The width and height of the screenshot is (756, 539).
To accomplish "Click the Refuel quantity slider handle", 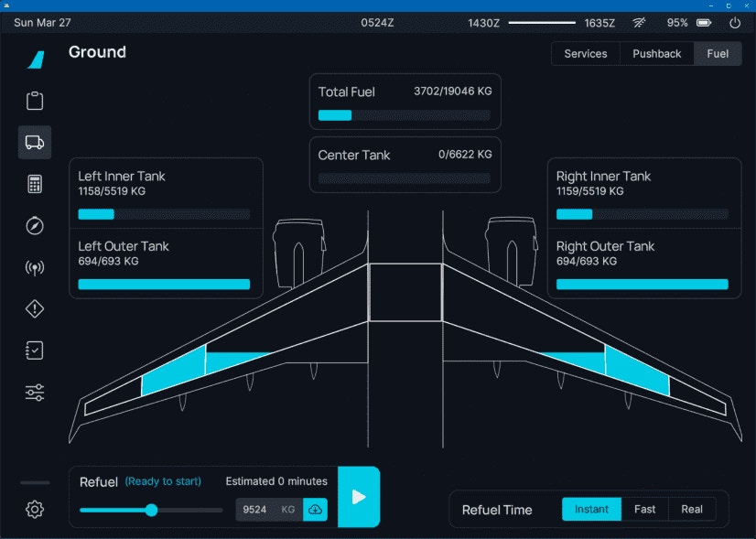I will [x=152, y=511].
